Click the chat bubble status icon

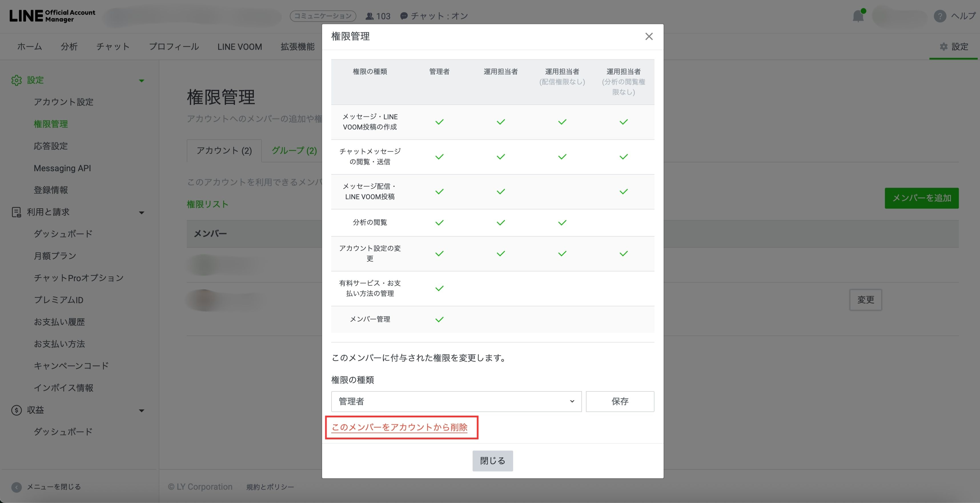click(x=404, y=16)
